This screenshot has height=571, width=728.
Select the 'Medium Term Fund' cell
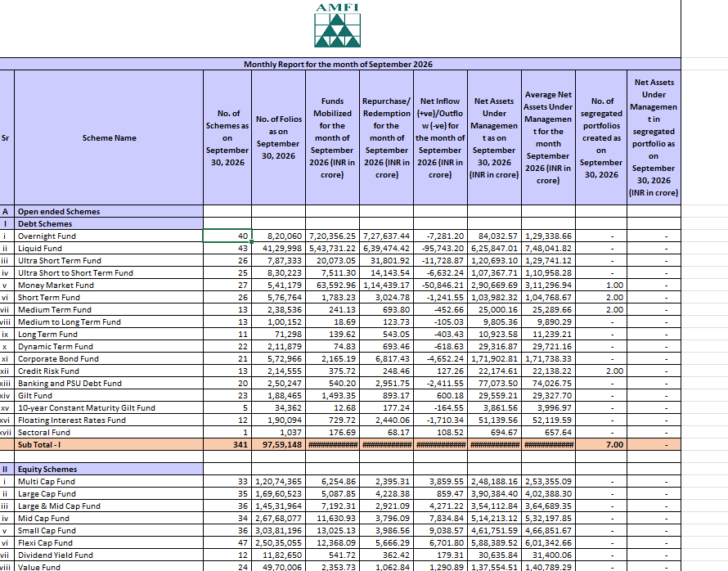point(109,310)
